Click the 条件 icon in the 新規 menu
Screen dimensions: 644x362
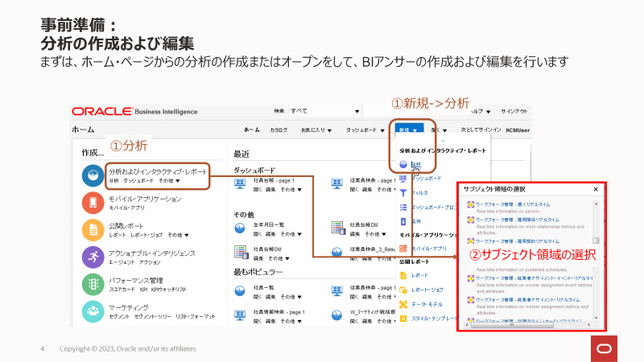tap(403, 222)
